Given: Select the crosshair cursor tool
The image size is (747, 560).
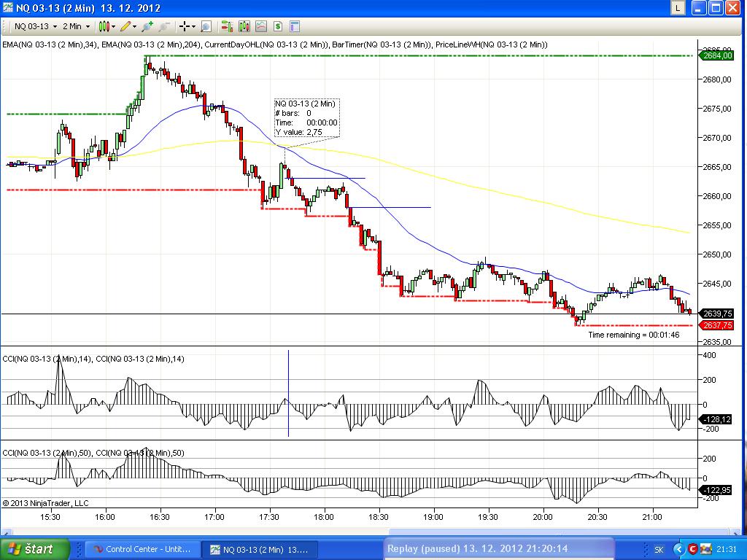Looking at the screenshot, I should click(185, 27).
